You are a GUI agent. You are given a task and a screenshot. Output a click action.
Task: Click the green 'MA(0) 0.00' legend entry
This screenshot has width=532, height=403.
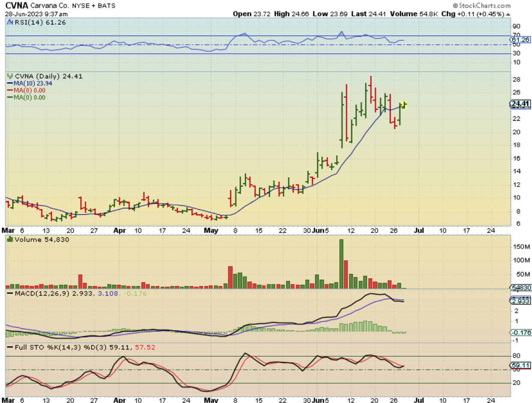click(x=26, y=97)
